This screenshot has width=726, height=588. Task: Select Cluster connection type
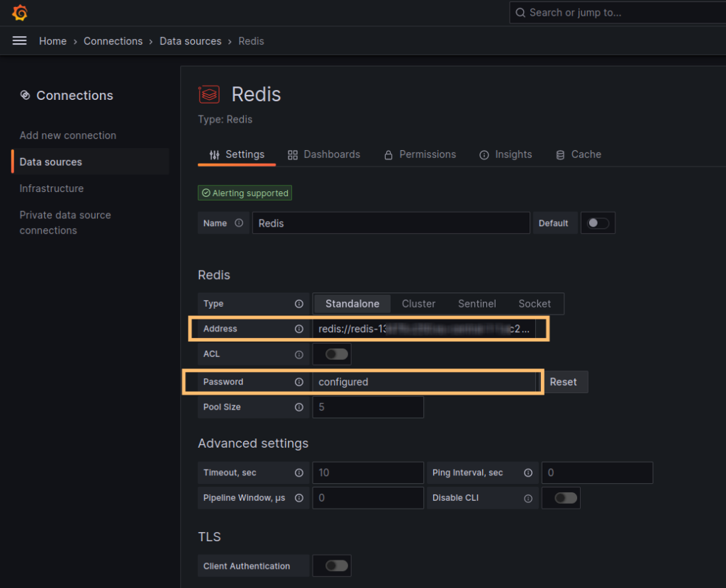coord(418,304)
